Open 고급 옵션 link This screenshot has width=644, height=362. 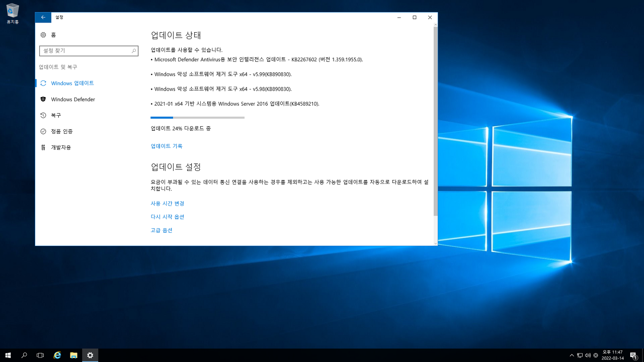tap(162, 230)
